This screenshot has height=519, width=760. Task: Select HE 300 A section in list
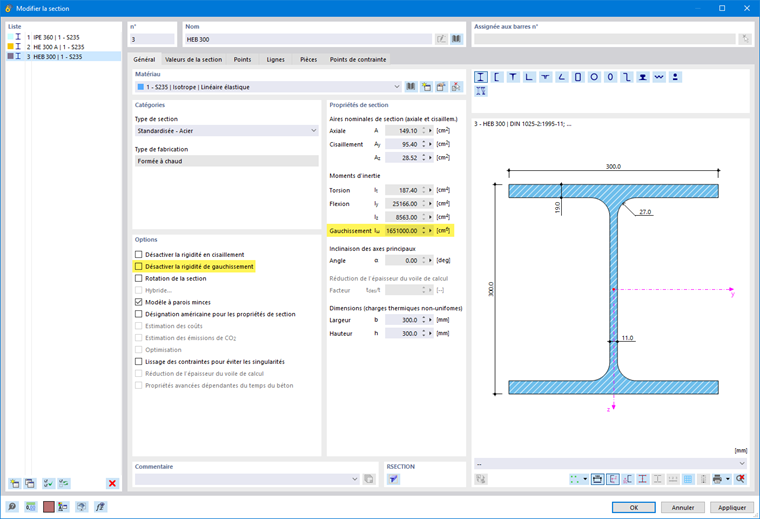[63, 47]
